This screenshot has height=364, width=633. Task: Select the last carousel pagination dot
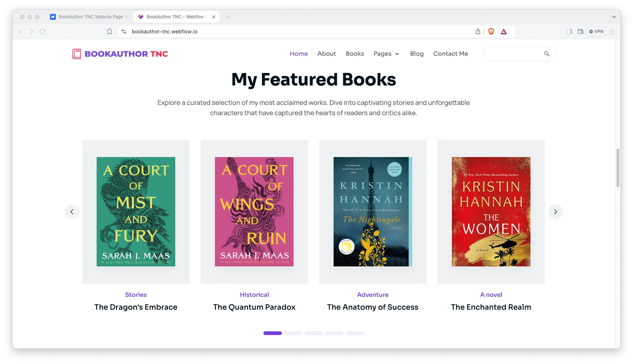[355, 333]
